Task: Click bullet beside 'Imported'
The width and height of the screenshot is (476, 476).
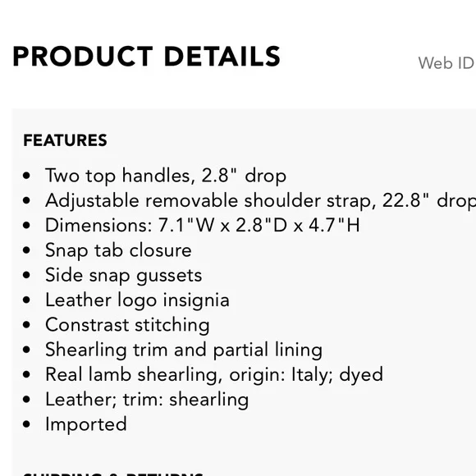Action: (27, 424)
